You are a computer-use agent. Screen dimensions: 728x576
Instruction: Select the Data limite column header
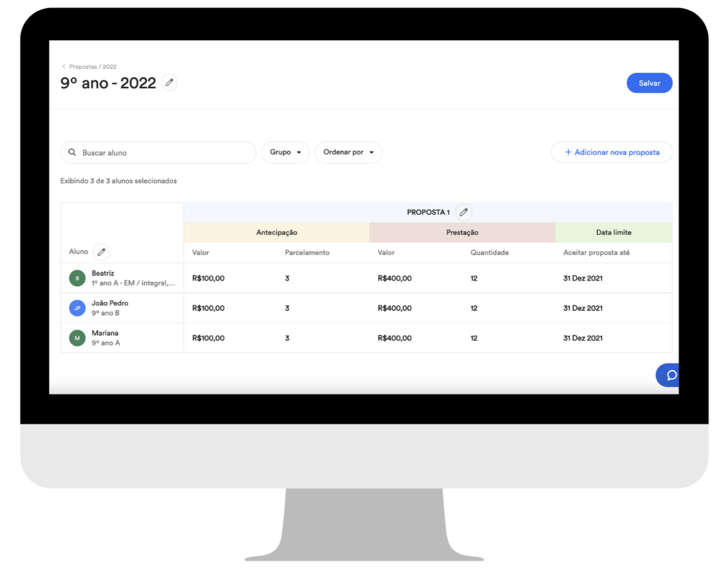point(614,233)
